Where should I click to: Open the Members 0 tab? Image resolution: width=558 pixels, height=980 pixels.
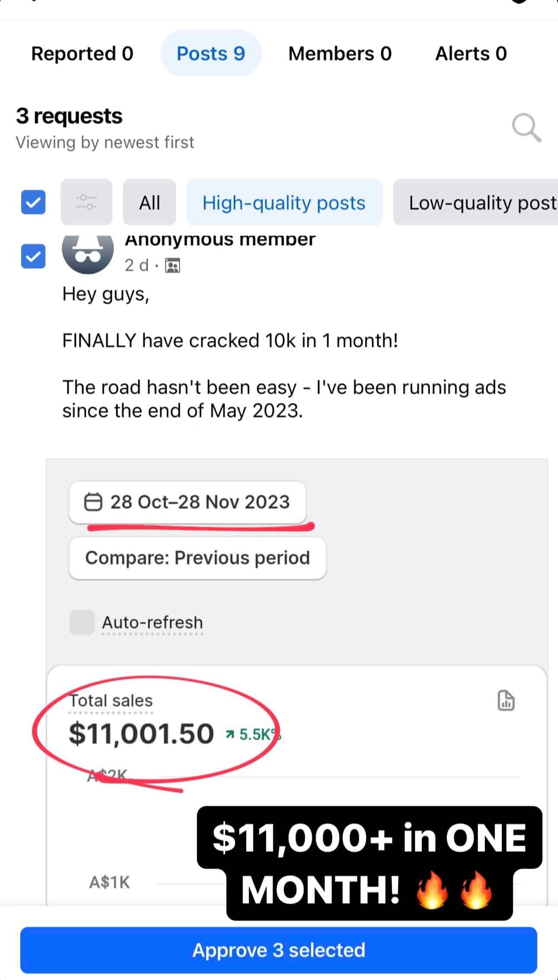(x=340, y=54)
